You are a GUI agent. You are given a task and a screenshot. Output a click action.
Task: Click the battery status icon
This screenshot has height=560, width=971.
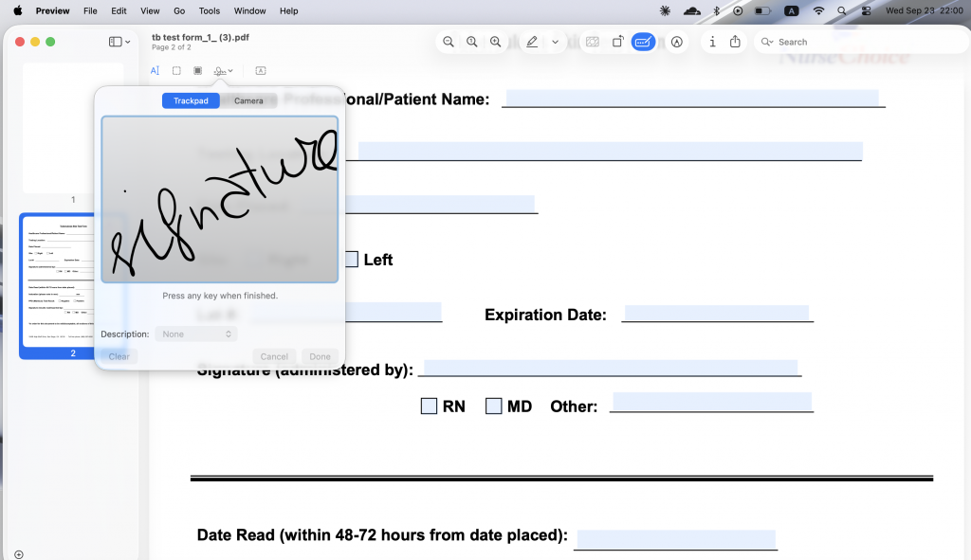pyautogui.click(x=763, y=10)
